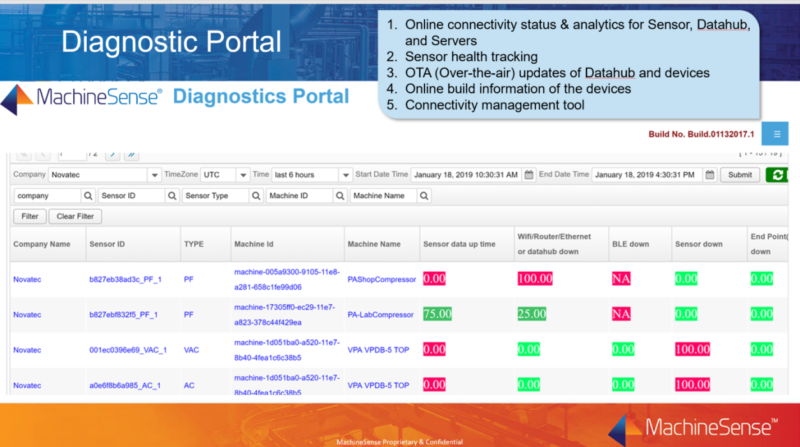Open the End Date Time calendar picker
This screenshot has height=447, width=800.
pyautogui.click(x=709, y=175)
